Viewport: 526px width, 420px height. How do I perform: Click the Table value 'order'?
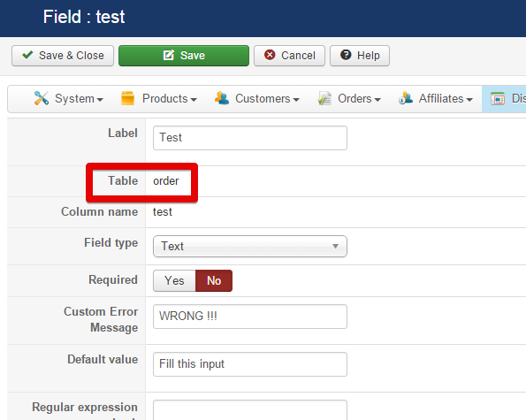tap(165, 181)
